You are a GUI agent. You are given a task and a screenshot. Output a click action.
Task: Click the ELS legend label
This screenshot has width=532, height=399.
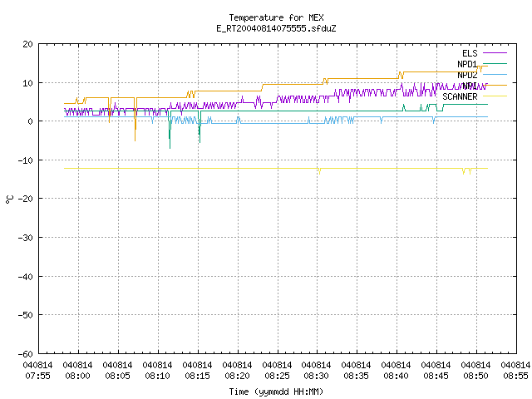470,53
